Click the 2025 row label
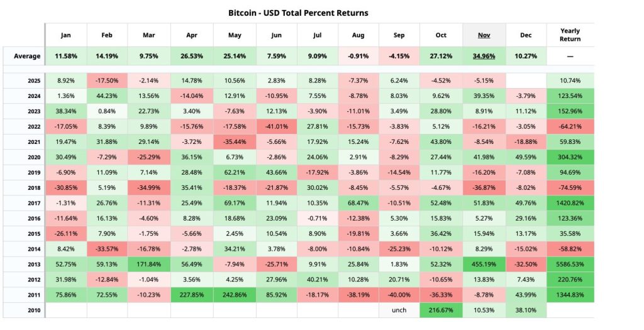Image resolution: width=644 pixels, height=330 pixels. [34, 80]
